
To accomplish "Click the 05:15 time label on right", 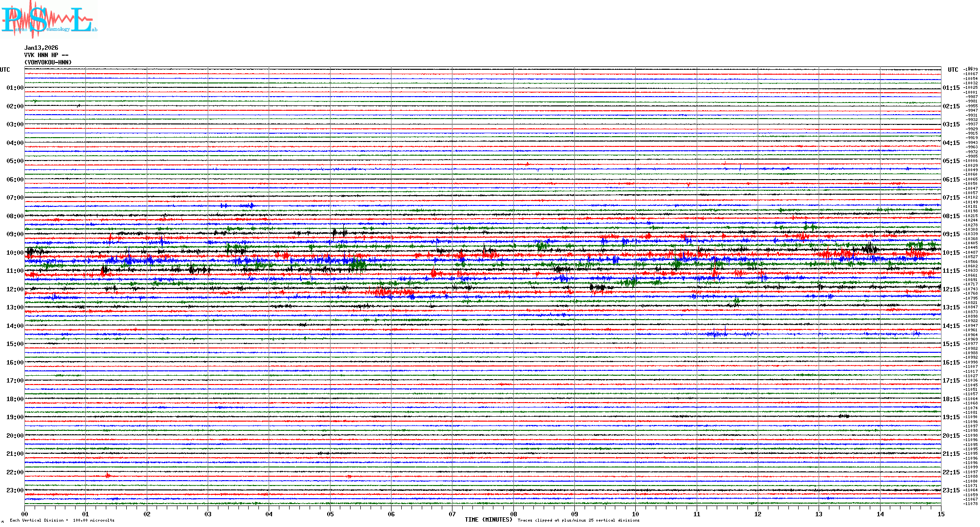I will (951, 161).
